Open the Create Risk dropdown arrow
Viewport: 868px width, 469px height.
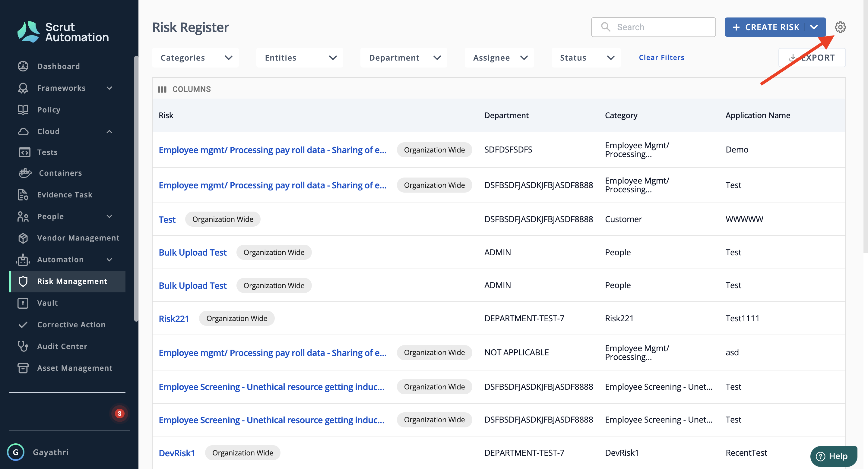pyautogui.click(x=814, y=27)
